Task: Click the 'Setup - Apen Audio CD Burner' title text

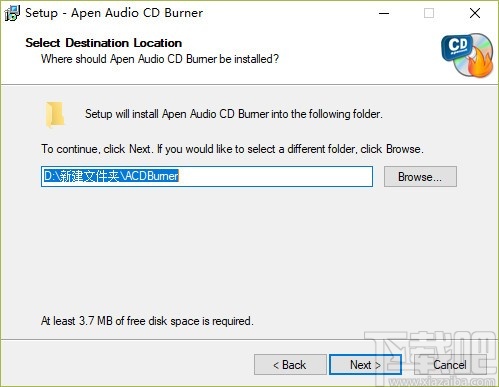Action: [114, 13]
